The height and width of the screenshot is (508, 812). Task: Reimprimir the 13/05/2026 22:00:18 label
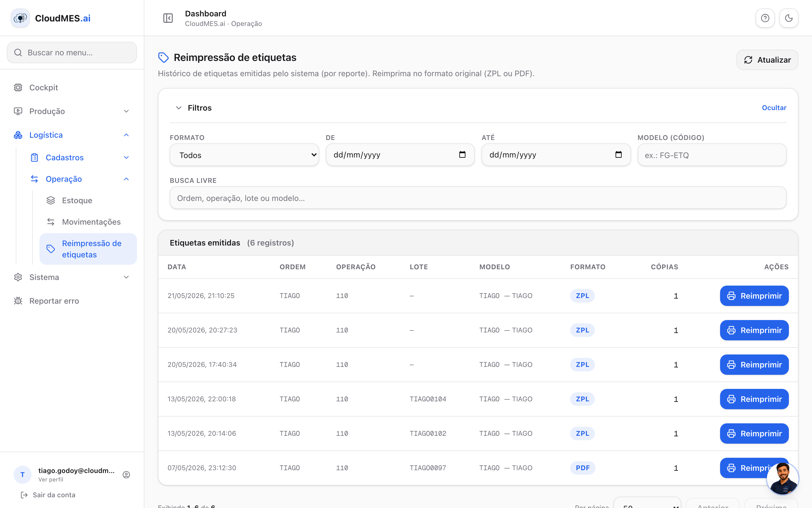click(754, 399)
